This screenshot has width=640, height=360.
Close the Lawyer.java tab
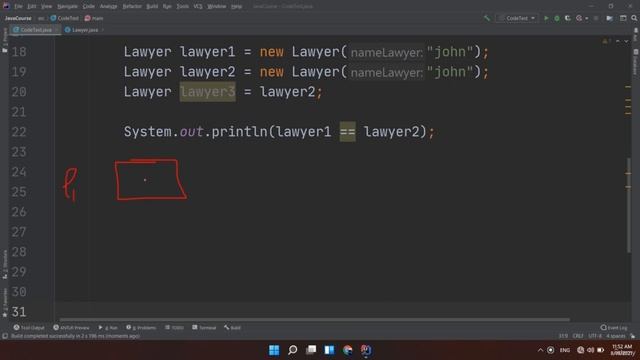pyautogui.click(x=103, y=30)
